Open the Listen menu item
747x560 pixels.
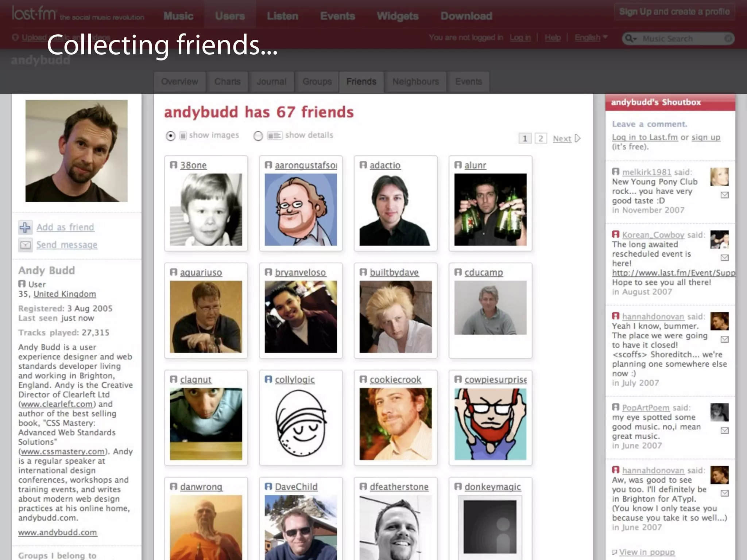coord(283,16)
